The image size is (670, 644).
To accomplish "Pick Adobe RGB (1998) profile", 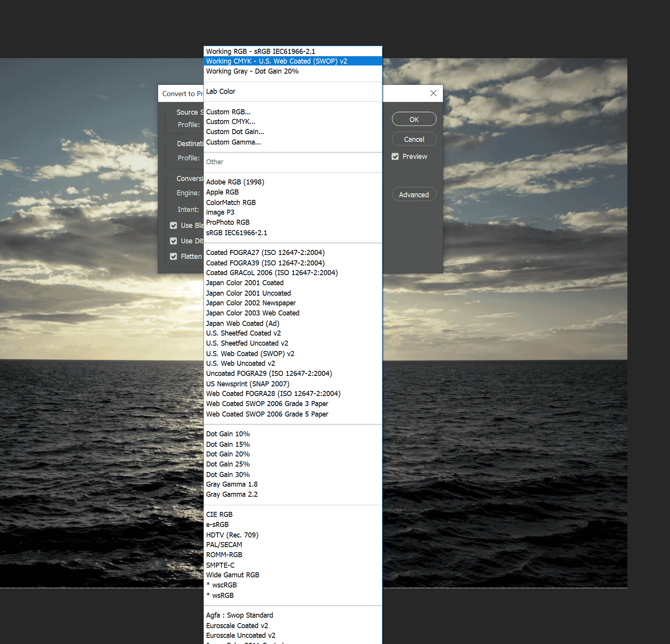I will point(235,182).
